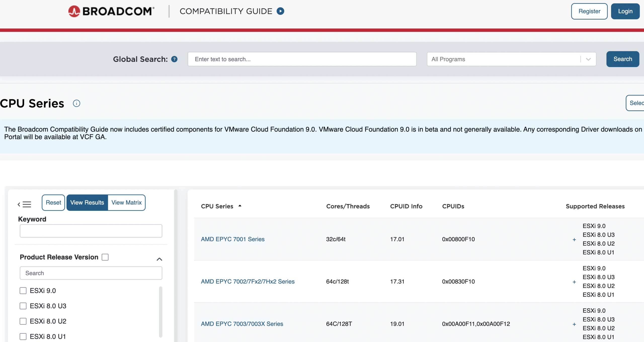Collapse the filter sidebar with hamburger icon
The height and width of the screenshot is (342, 644).
tap(24, 204)
